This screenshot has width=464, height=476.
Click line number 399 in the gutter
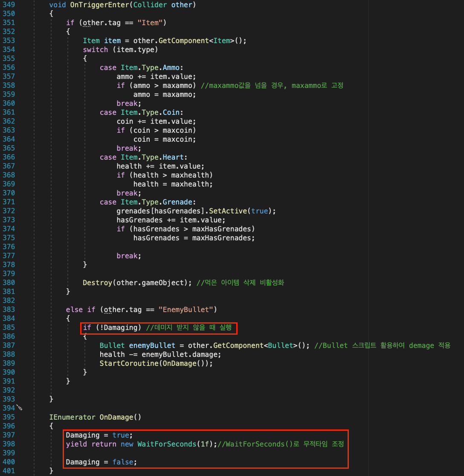[9, 453]
